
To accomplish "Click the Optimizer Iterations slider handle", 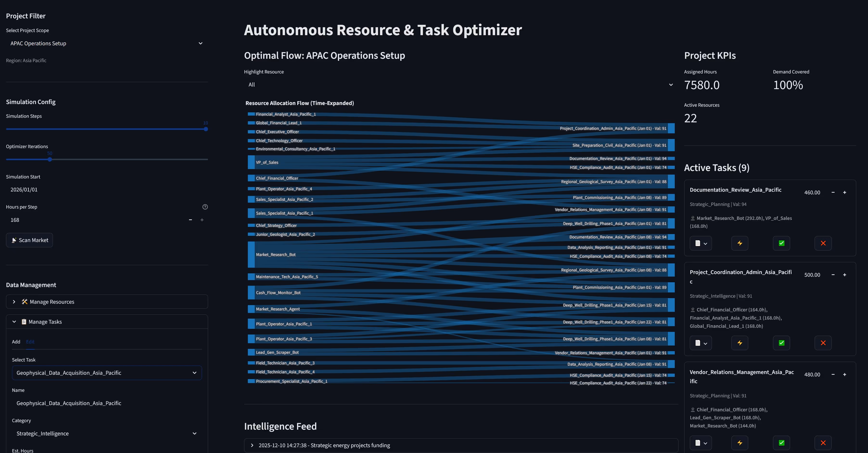I will 50,159.
